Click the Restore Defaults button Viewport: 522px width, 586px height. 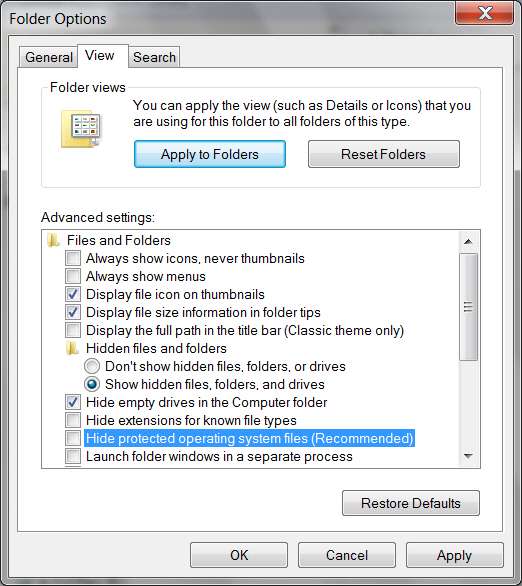click(411, 503)
